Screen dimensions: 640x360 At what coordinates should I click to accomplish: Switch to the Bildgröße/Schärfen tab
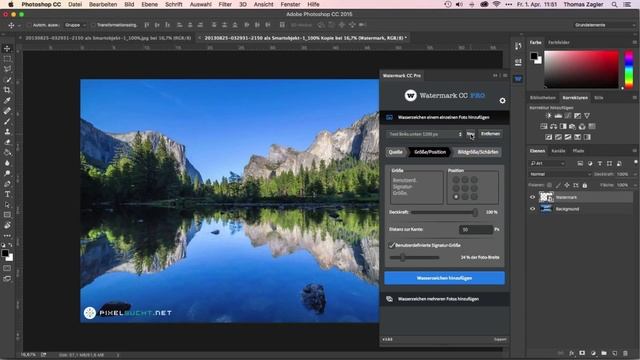tap(478, 152)
